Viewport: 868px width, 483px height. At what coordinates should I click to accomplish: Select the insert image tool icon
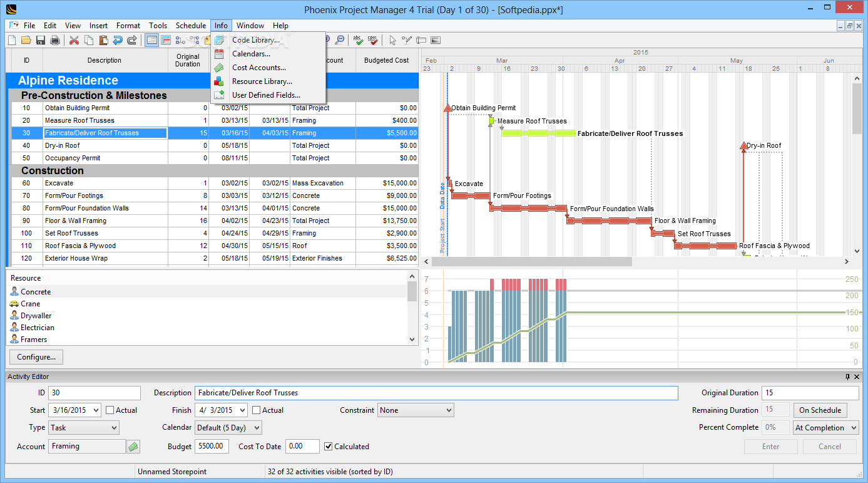436,40
